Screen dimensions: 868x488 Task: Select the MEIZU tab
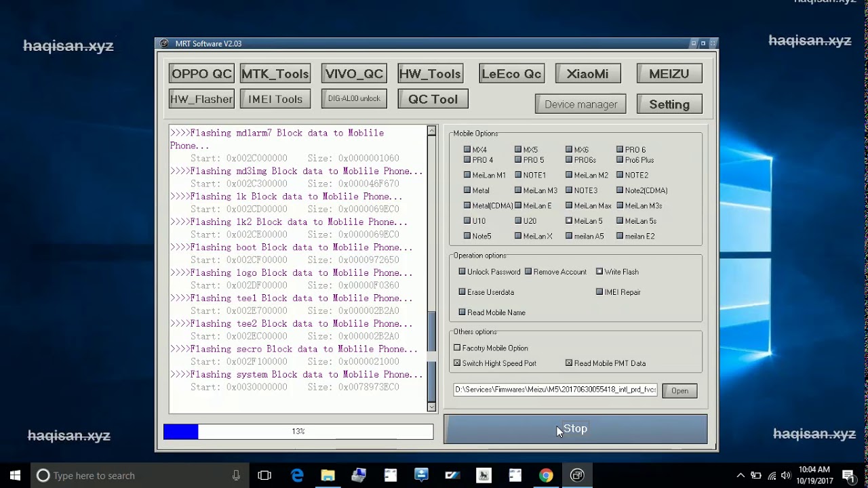point(669,74)
